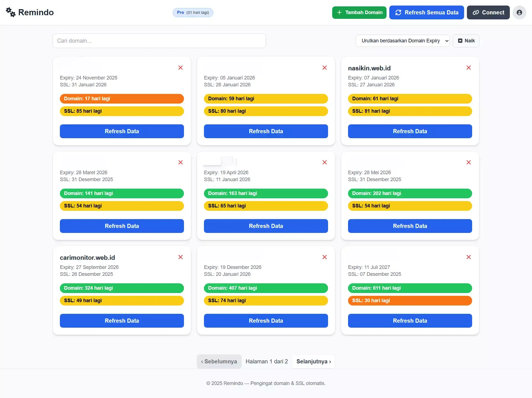The width and height of the screenshot is (532, 398).
Task: Toggle the Naik sort direction button
Action: [466, 41]
